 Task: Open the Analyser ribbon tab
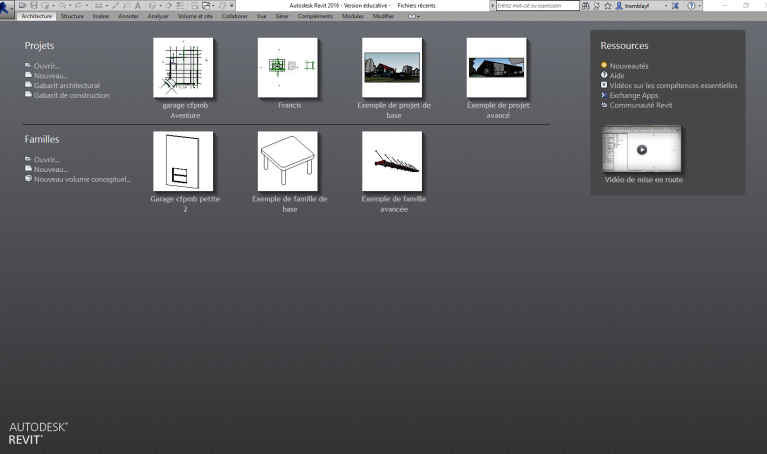[x=158, y=16]
